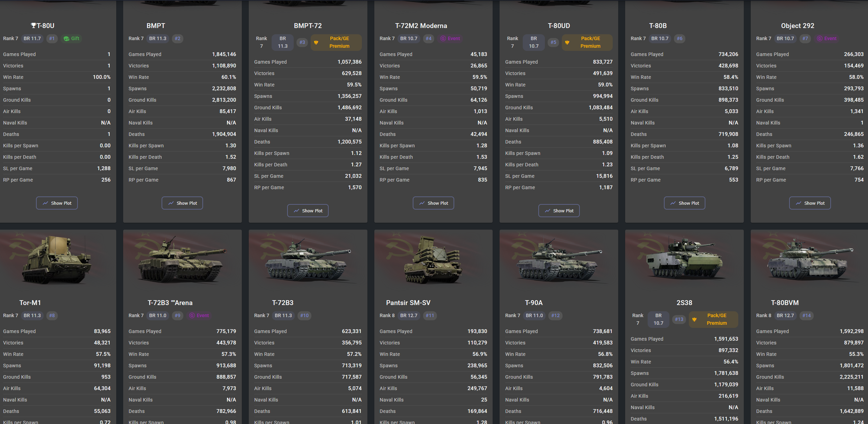Display the plot for Object 292
868x424 pixels.
point(810,203)
